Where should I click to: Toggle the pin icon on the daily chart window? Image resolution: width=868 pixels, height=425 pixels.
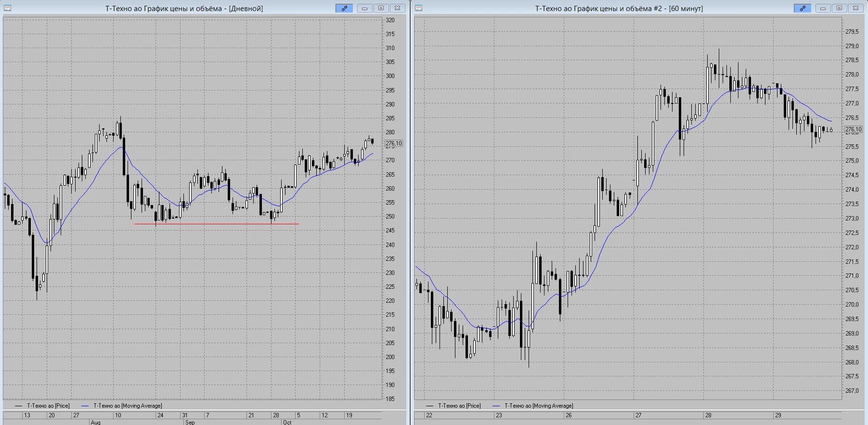(344, 8)
